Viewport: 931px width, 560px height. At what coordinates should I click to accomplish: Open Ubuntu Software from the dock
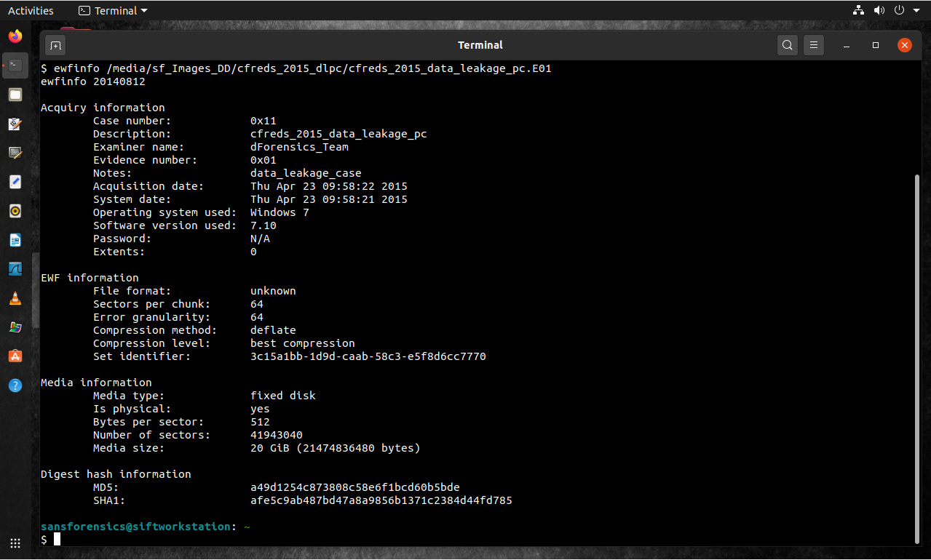(x=15, y=356)
